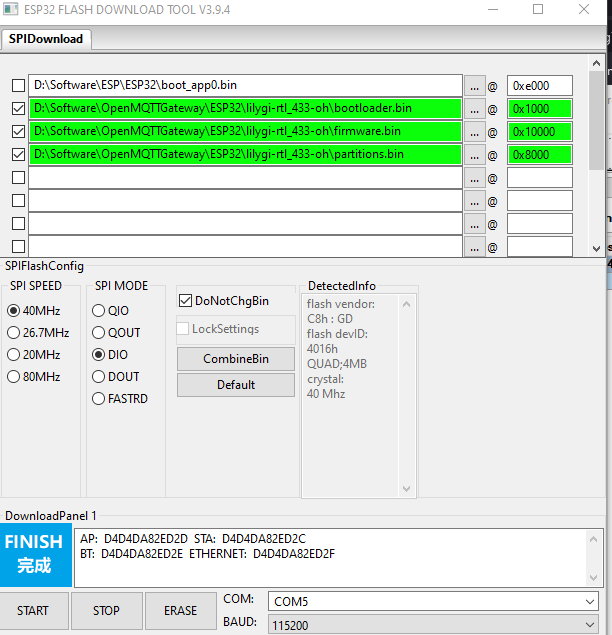Viewport: 612px width, 635px height.
Task: Uncheck the firmware.bin file row checkbox
Action: tap(18, 132)
